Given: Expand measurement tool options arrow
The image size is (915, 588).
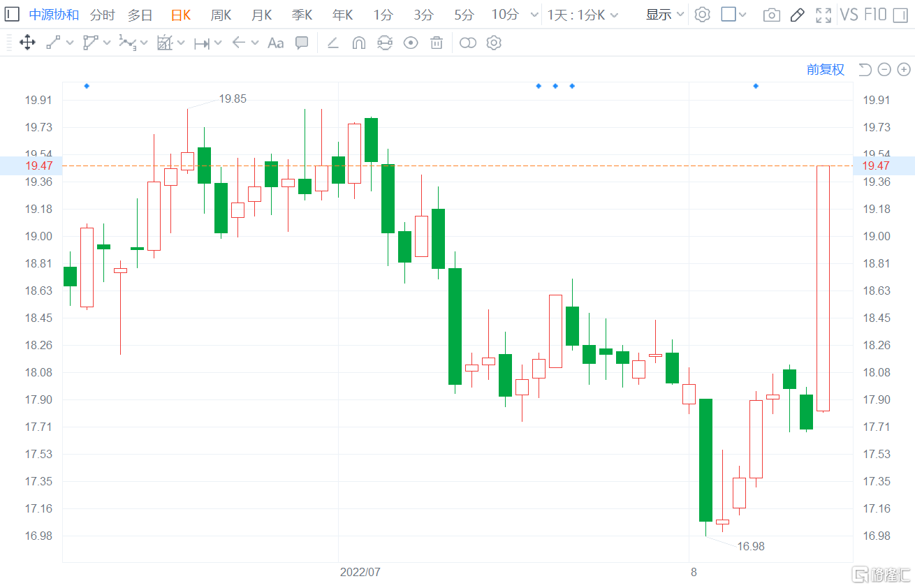Looking at the screenshot, I should tap(218, 43).
